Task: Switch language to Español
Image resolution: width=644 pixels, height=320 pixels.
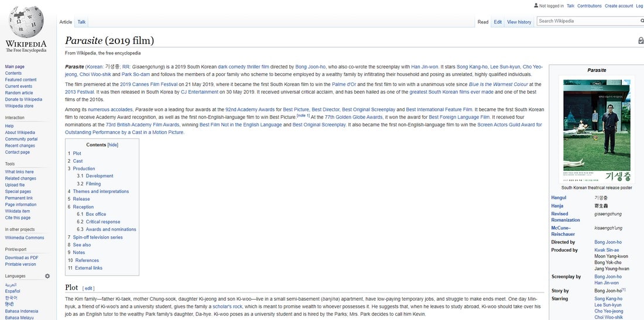Action: point(12,291)
